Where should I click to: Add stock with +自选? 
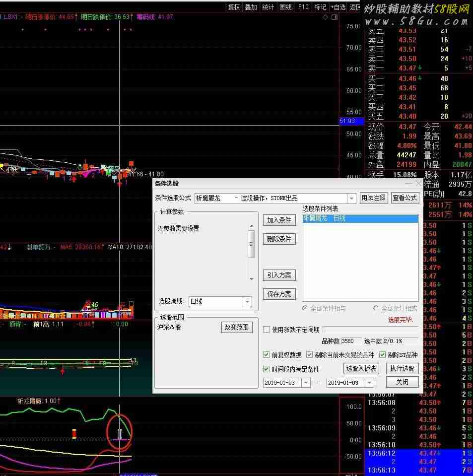338,7
